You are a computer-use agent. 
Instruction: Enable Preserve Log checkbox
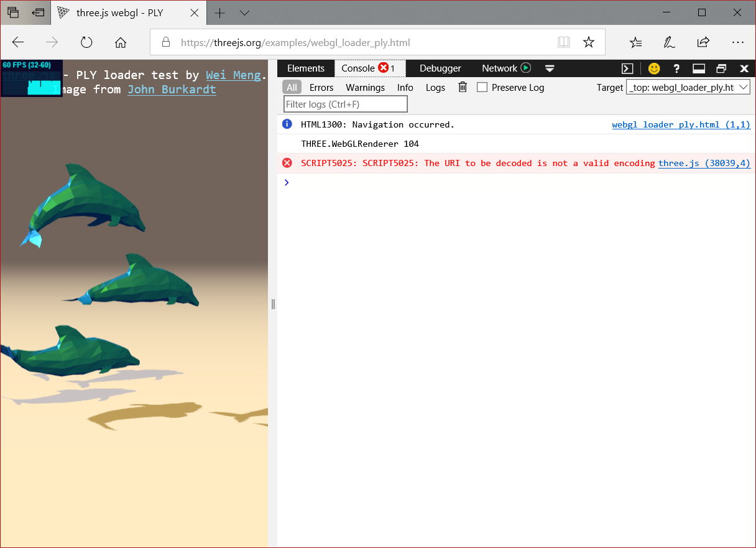point(482,87)
